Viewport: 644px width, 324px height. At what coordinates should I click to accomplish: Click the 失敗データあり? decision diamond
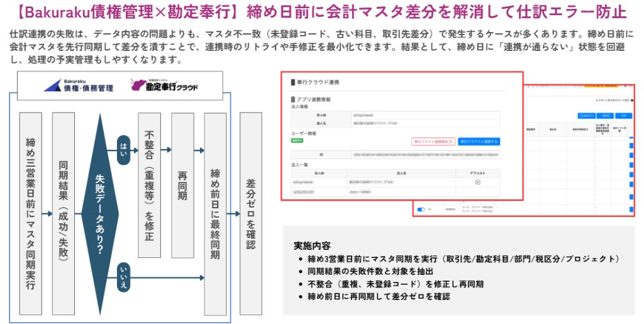click(100, 214)
